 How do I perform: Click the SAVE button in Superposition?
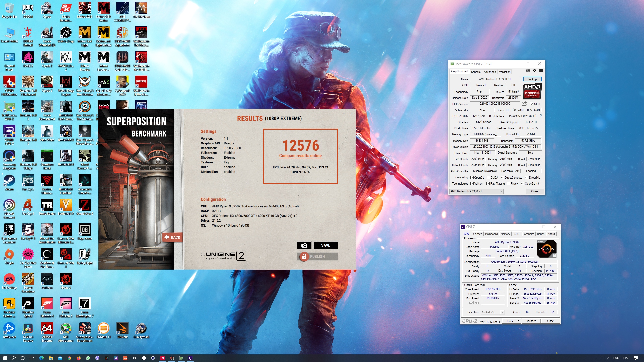point(326,245)
